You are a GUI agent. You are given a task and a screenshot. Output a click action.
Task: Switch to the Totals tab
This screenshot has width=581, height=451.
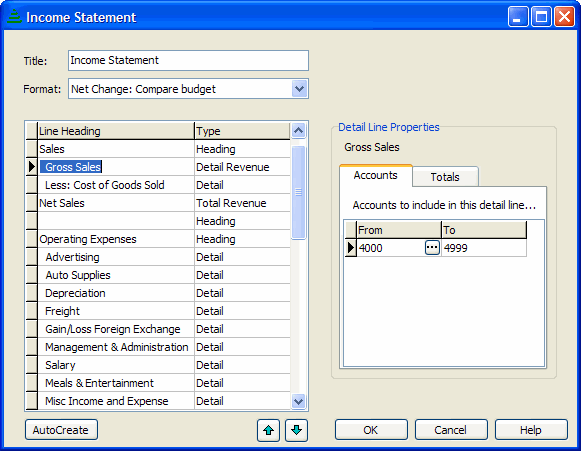pos(445,177)
